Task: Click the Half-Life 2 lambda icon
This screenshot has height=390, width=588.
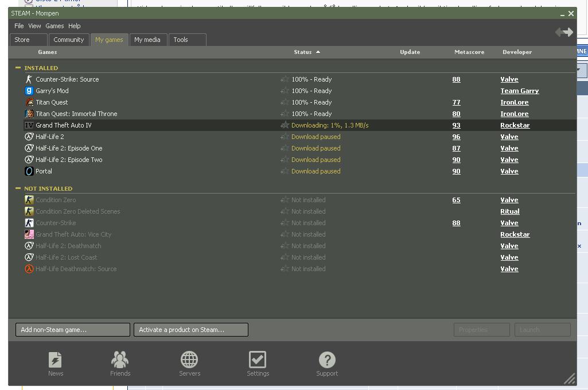Action: point(29,137)
